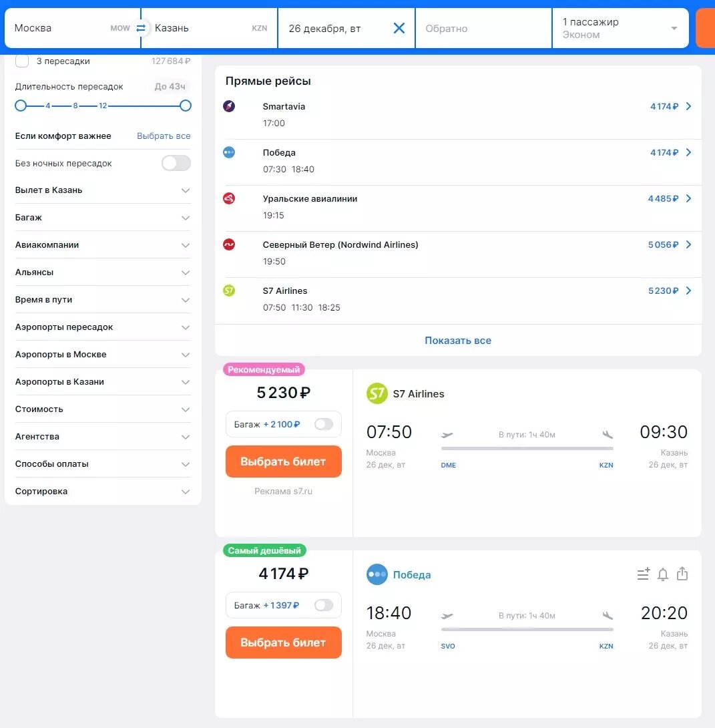This screenshot has width=715, height=728.
Task: Click Уральские авиалинии 4485₽ price
Action: [663, 198]
